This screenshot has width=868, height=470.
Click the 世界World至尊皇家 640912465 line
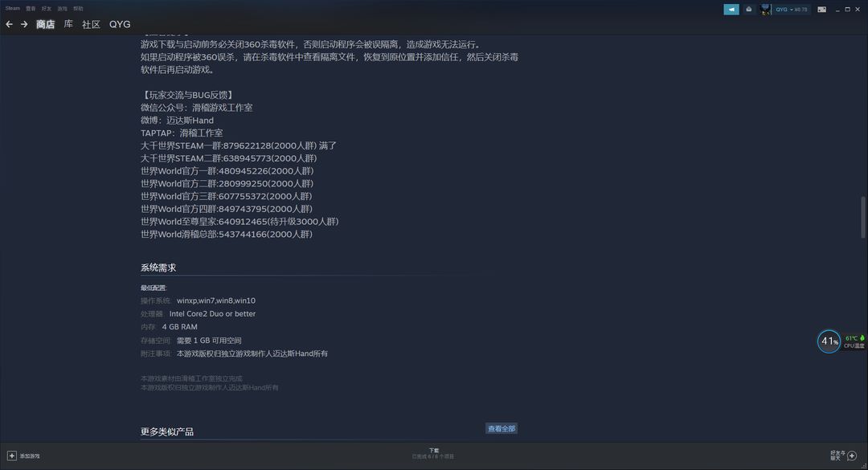(x=240, y=222)
